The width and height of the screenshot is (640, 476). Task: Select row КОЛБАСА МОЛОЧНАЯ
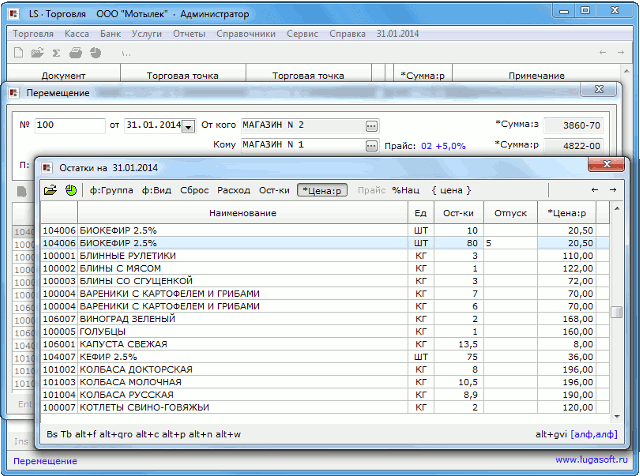coord(325,383)
